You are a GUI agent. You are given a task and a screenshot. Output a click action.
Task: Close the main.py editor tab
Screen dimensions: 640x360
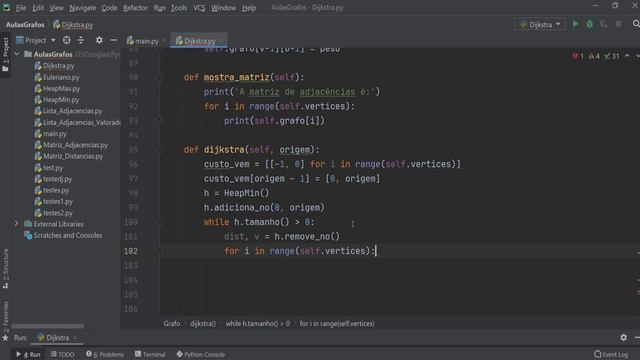click(x=164, y=40)
